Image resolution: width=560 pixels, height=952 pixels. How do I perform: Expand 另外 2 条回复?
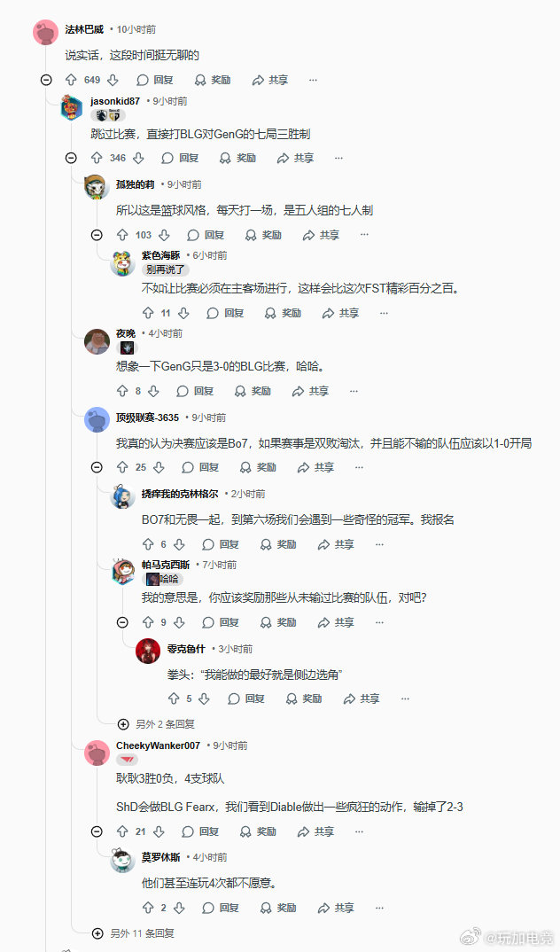coord(156,723)
